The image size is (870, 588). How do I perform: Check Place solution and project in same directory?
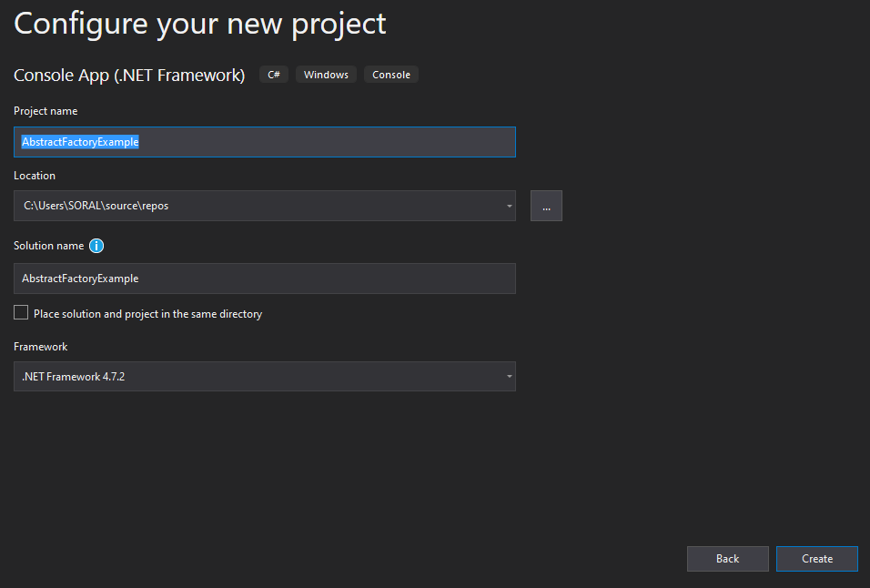click(21, 313)
